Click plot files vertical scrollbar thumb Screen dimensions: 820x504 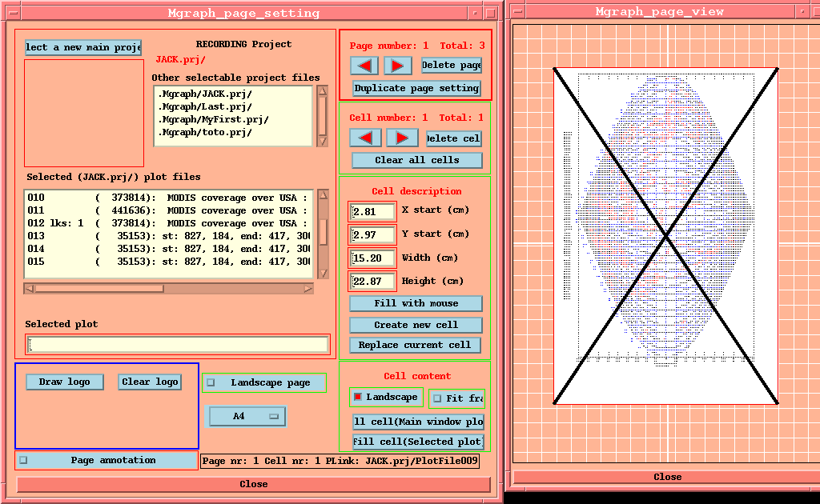[324, 232]
